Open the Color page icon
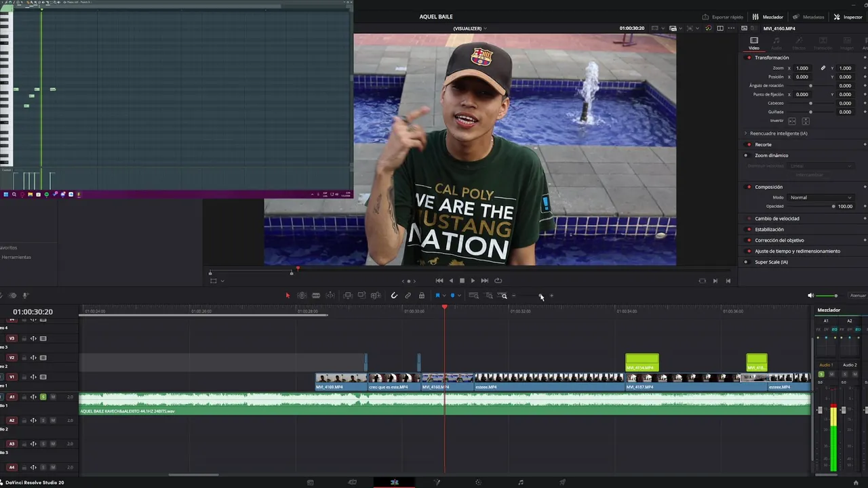 478,483
